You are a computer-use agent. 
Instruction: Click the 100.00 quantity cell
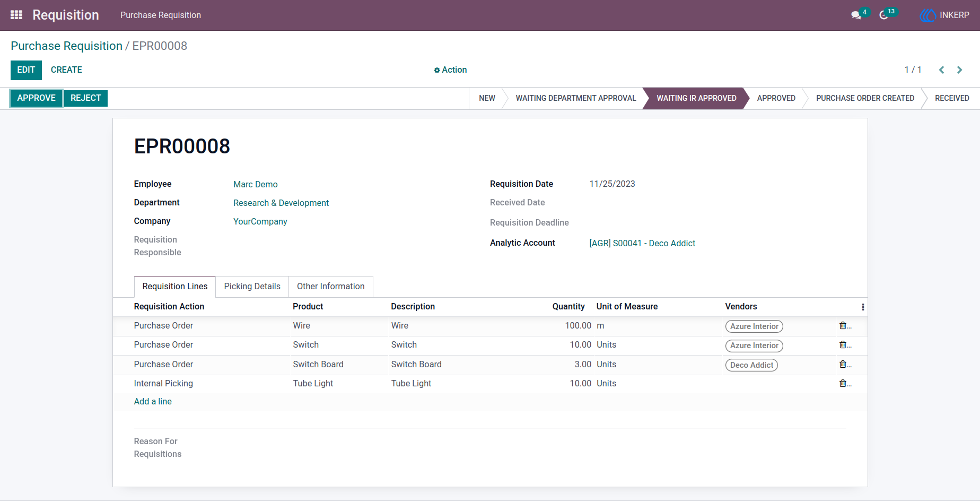click(x=578, y=326)
